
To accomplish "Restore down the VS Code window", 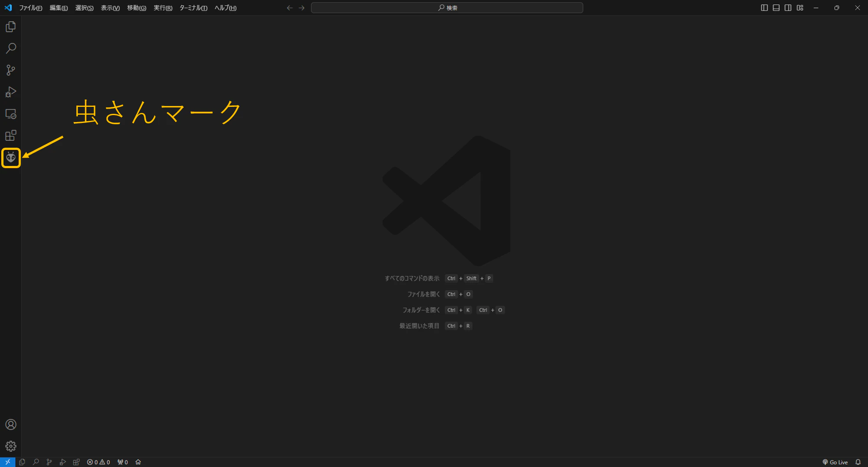I will 837,8.
